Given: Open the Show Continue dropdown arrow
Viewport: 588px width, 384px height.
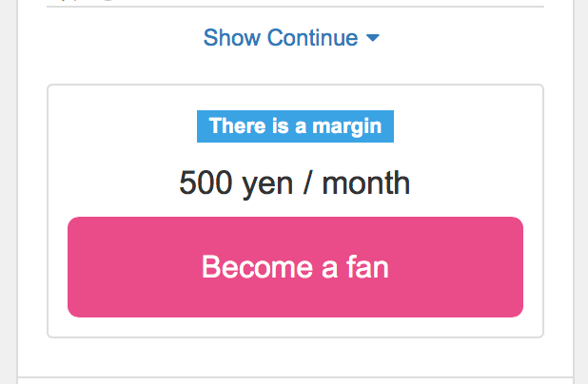Looking at the screenshot, I should point(373,38).
